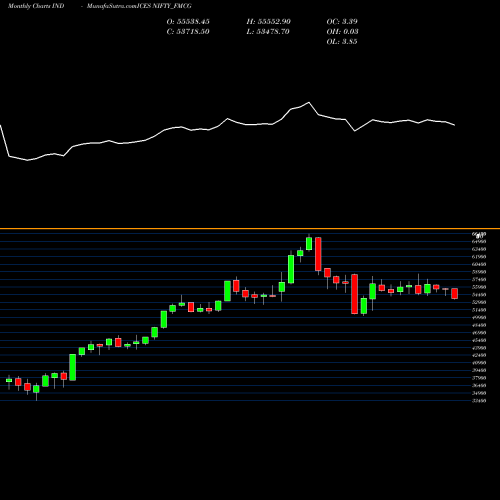Select the close value 'C: 53718.50'
This screenshot has height=500, width=500.
188,31
